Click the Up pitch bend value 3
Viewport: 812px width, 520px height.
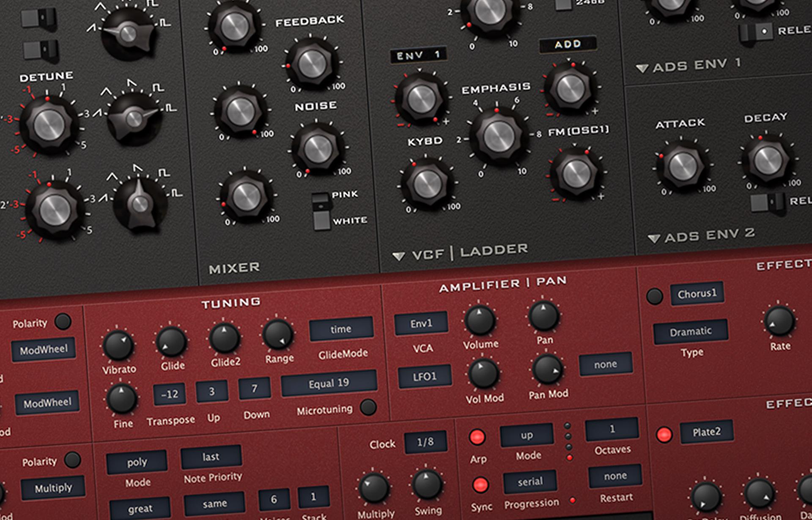point(212,391)
